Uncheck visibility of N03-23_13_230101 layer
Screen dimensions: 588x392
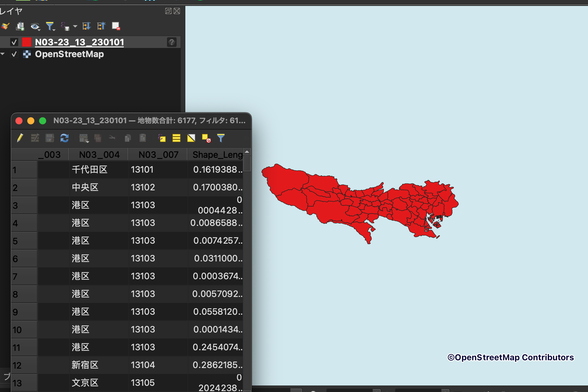coord(14,42)
